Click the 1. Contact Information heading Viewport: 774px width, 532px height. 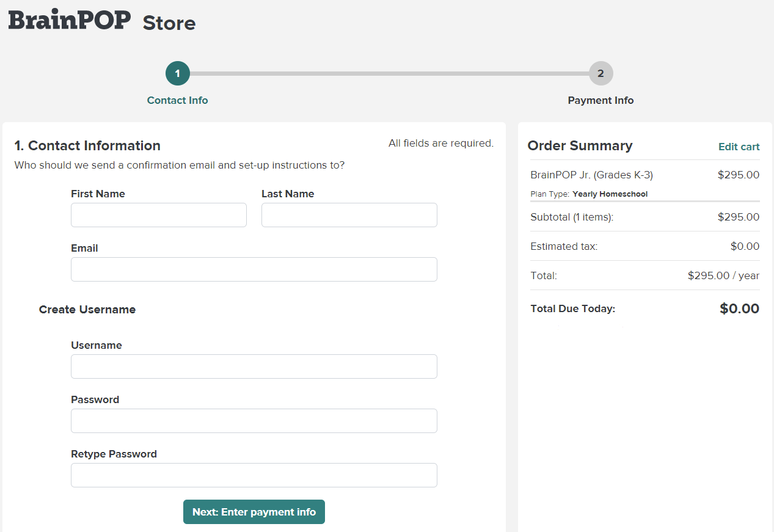point(87,145)
